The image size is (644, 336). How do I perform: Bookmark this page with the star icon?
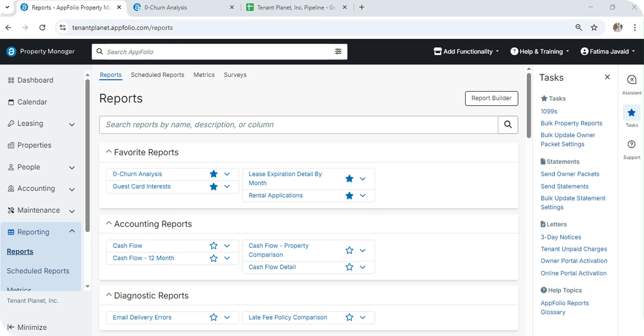[x=594, y=28]
